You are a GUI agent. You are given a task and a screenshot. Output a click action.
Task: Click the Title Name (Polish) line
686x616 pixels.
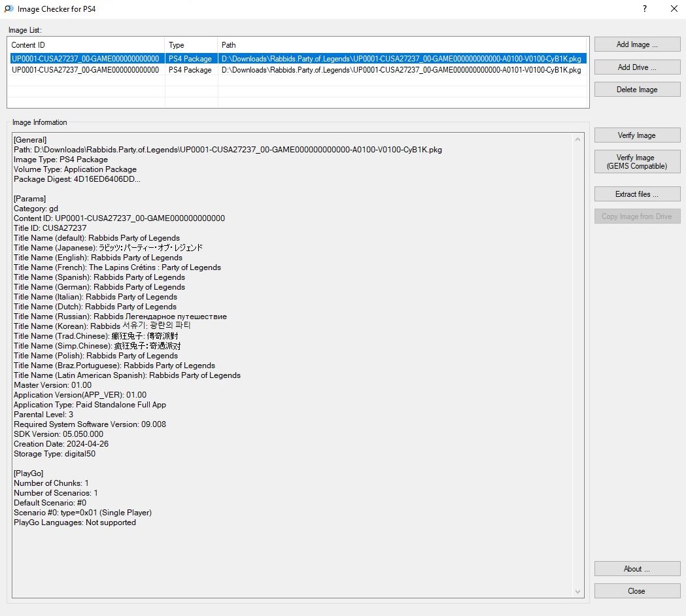click(95, 356)
